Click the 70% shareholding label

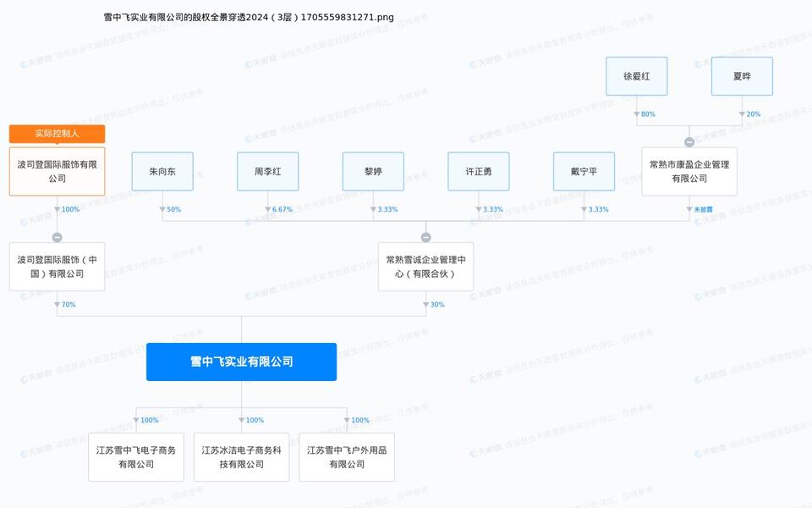pos(68,305)
